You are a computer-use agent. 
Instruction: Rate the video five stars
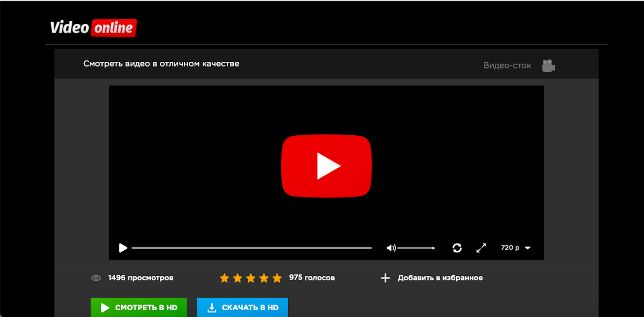pos(277,278)
